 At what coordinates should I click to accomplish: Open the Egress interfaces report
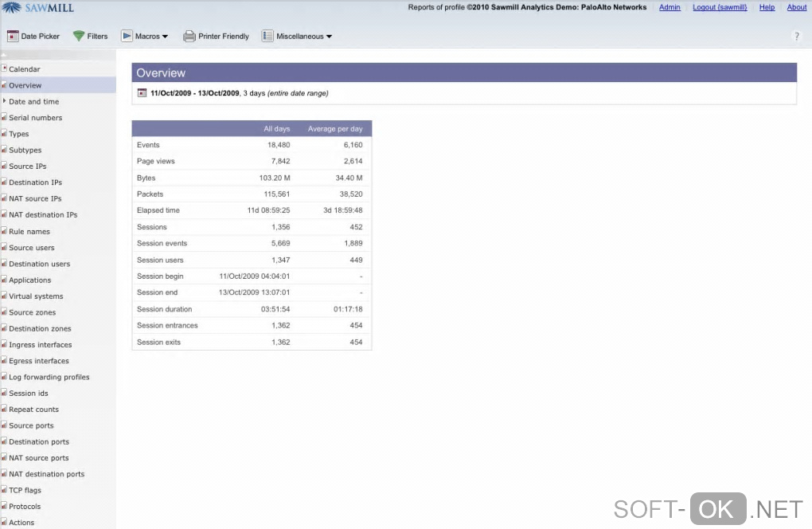(x=39, y=361)
